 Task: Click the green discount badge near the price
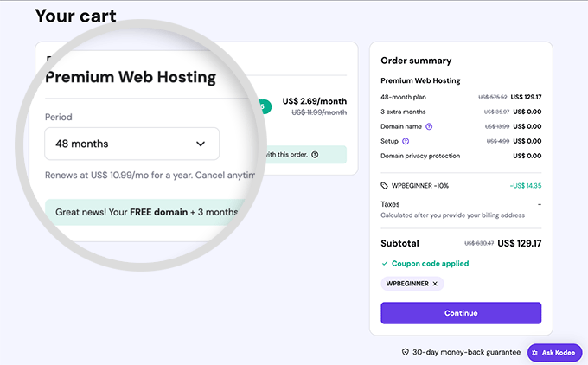pyautogui.click(x=265, y=106)
